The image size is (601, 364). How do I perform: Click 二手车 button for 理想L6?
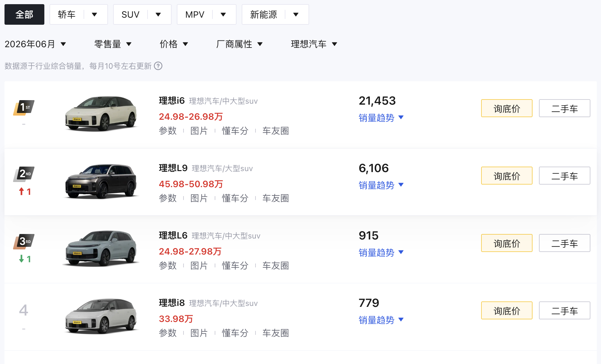pos(565,243)
